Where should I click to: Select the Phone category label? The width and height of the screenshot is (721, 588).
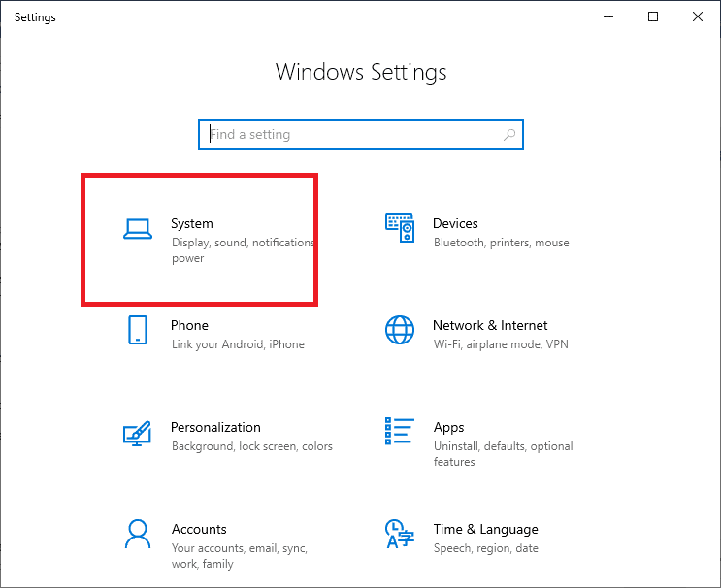pos(189,325)
